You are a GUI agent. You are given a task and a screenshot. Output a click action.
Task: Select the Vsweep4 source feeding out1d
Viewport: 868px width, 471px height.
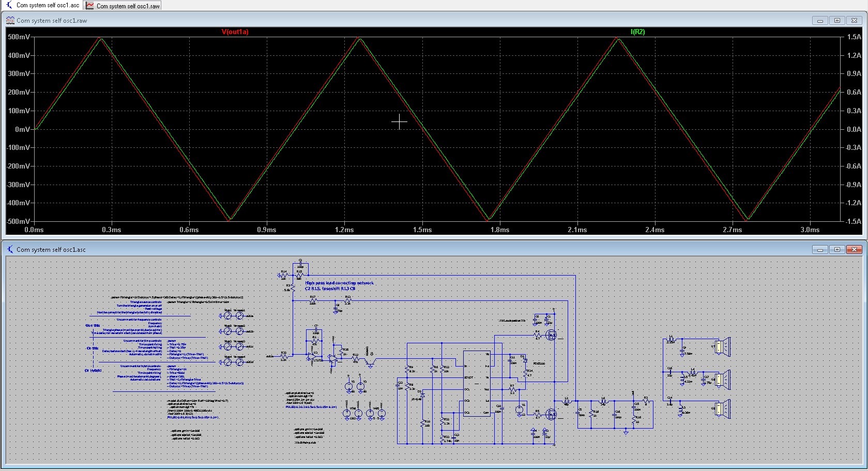pyautogui.click(x=239, y=362)
